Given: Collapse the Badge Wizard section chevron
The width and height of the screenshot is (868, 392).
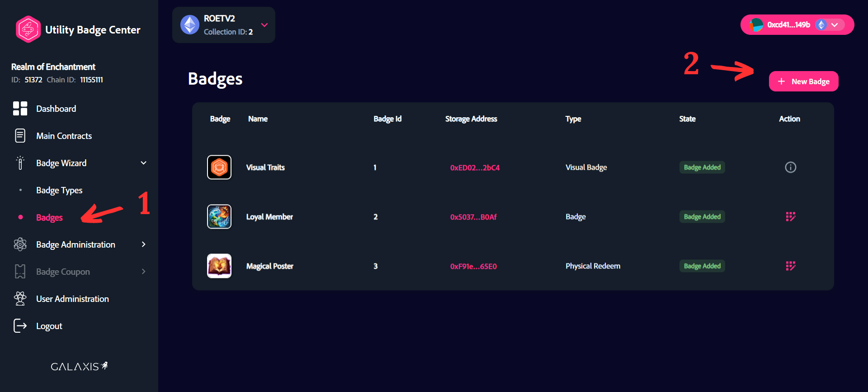Looking at the screenshot, I should 144,163.
